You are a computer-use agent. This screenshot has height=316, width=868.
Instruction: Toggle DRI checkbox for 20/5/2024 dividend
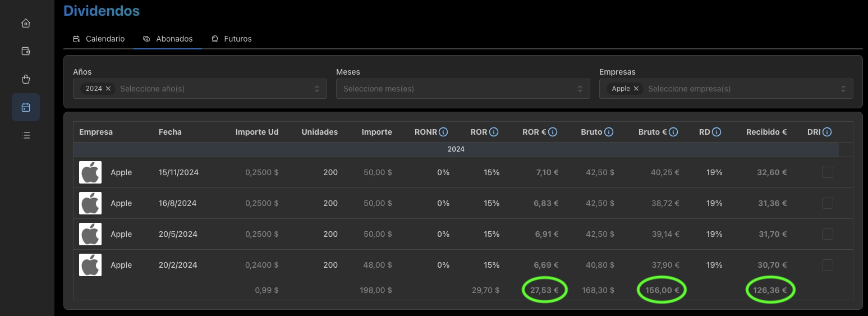(828, 234)
